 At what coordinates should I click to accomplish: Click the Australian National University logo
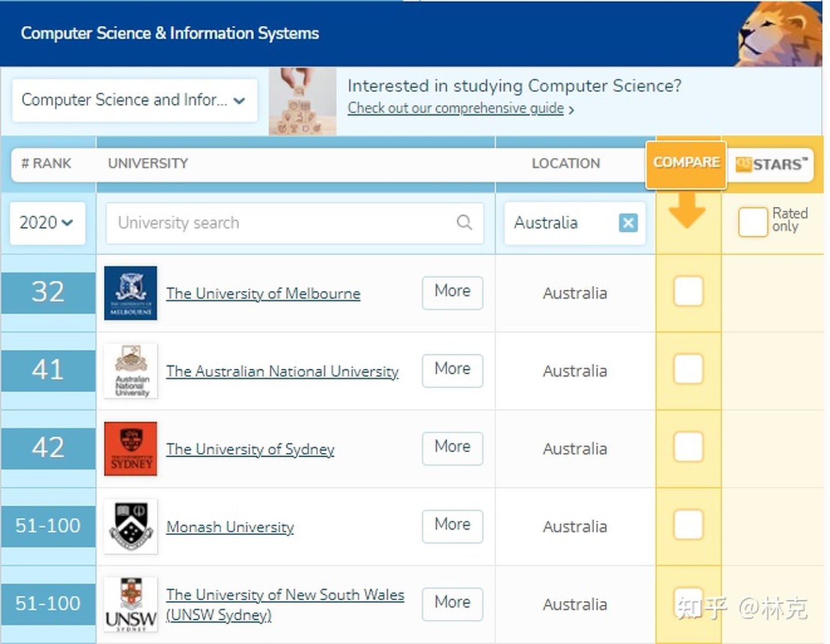(x=131, y=371)
